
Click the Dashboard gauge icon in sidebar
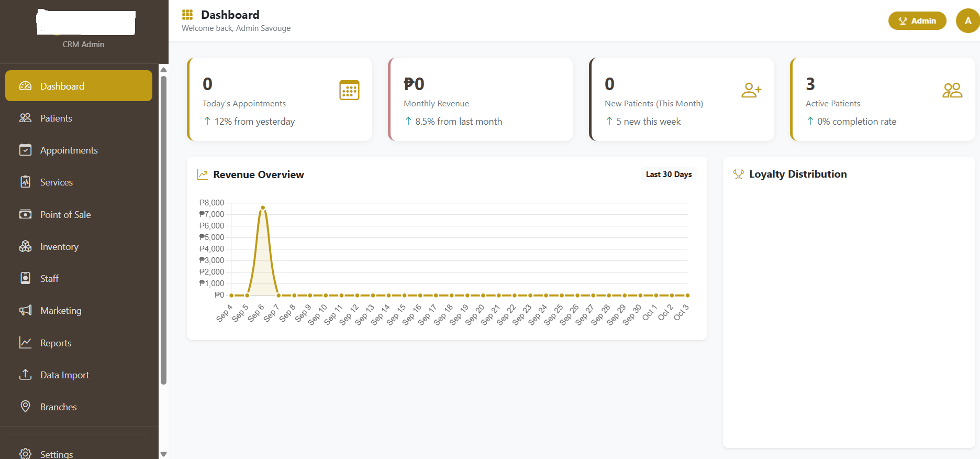[x=25, y=86]
